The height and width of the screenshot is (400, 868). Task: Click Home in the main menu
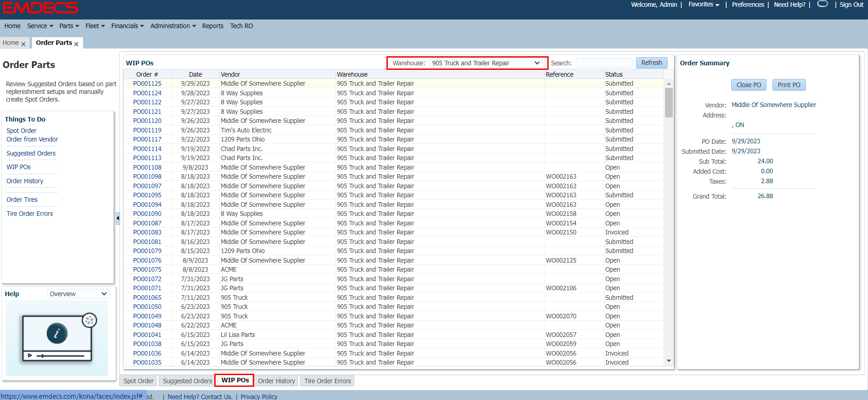click(x=12, y=26)
